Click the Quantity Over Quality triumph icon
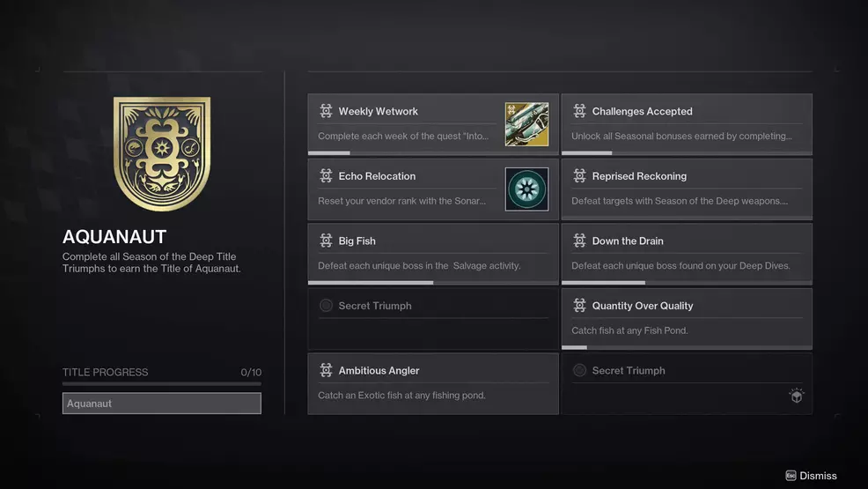The height and width of the screenshot is (489, 868). pyautogui.click(x=579, y=306)
